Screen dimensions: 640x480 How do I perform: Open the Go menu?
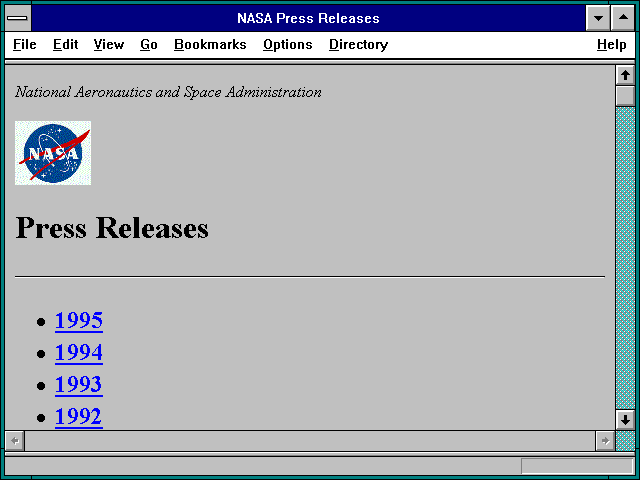149,44
